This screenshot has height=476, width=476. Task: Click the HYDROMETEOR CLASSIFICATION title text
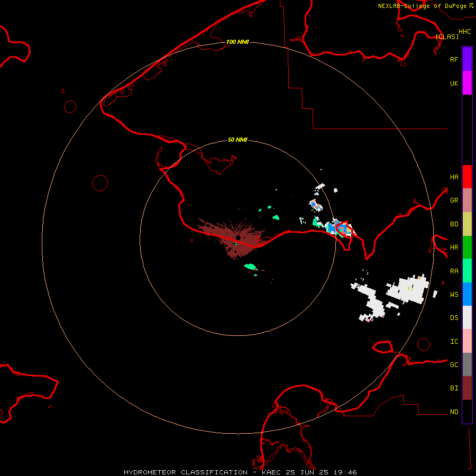click(x=186, y=472)
